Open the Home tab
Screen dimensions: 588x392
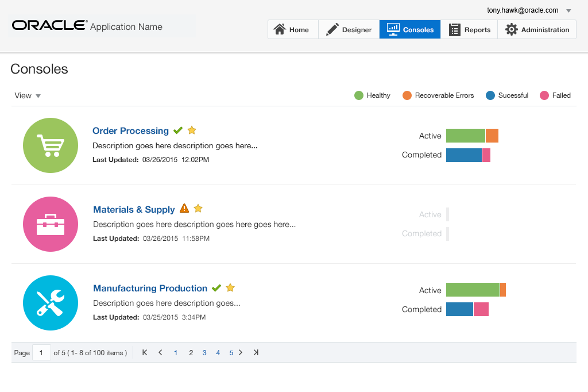click(x=293, y=29)
